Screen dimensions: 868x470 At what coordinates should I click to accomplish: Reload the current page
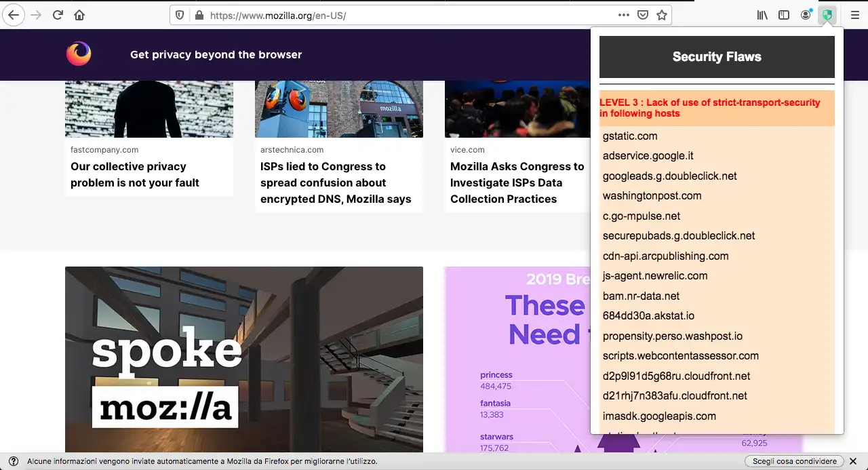click(x=58, y=15)
